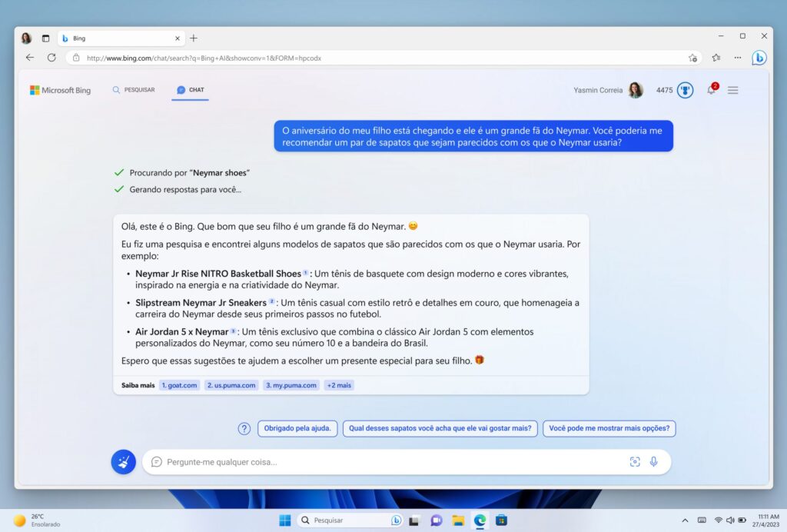The width and height of the screenshot is (787, 532).
Task: Choose 'Você pode me mostrar mais opções?'
Action: 609,429
